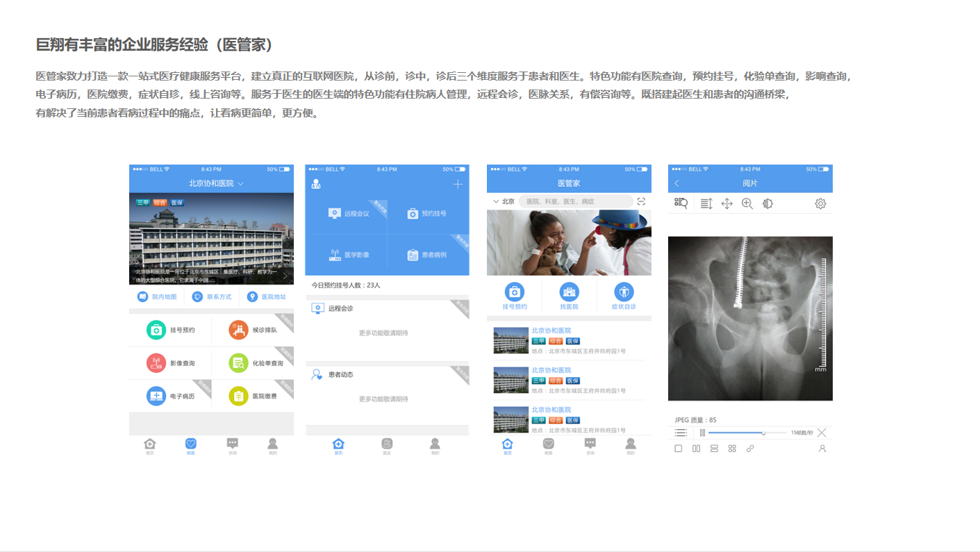Open the settings gear in 阅片 viewer
The width and height of the screenshot is (980, 552).
(x=820, y=203)
